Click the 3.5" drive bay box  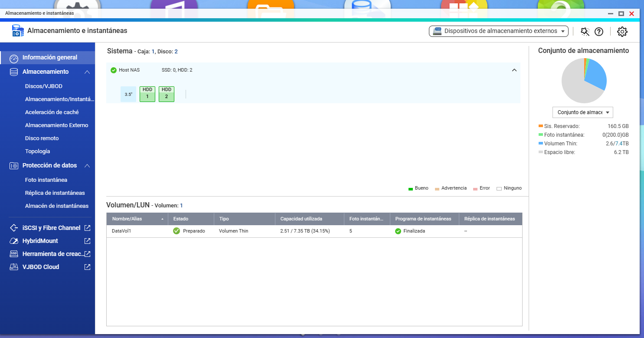[x=128, y=94]
